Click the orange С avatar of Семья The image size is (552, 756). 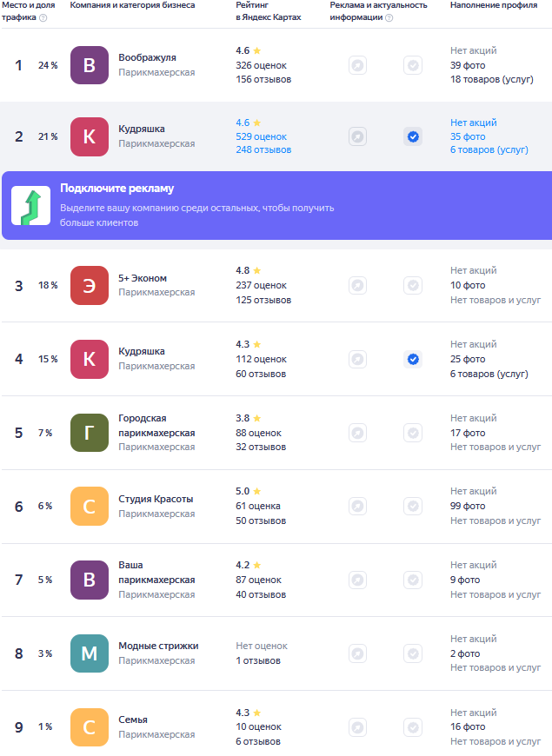click(x=90, y=727)
